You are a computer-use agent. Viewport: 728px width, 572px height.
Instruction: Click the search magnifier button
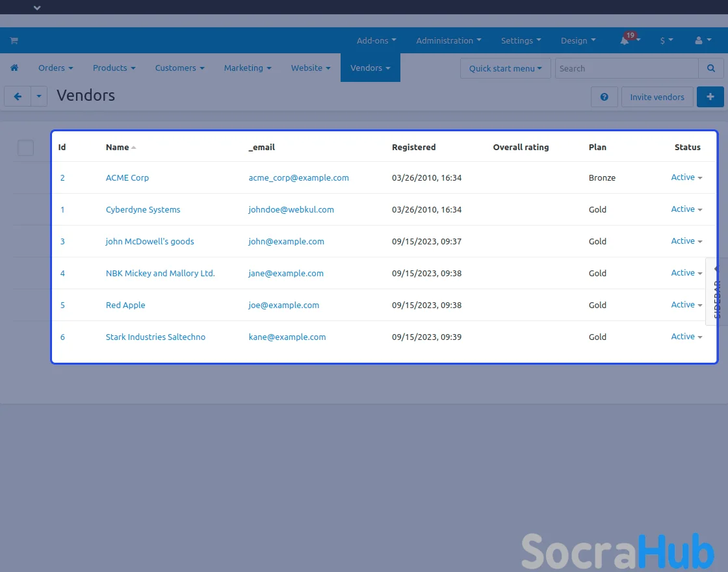click(x=710, y=68)
